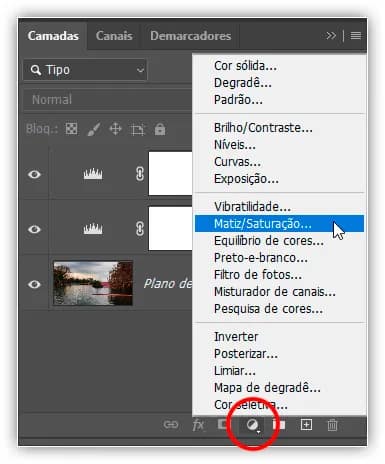
Task: Toggle visibility of the Plano de fundo layer
Action: pyautogui.click(x=34, y=284)
